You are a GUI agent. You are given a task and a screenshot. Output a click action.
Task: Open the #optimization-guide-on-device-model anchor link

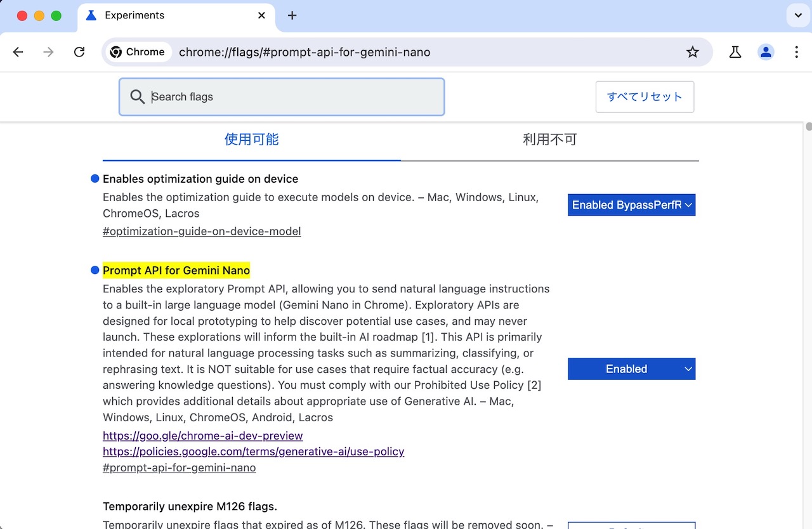(202, 232)
